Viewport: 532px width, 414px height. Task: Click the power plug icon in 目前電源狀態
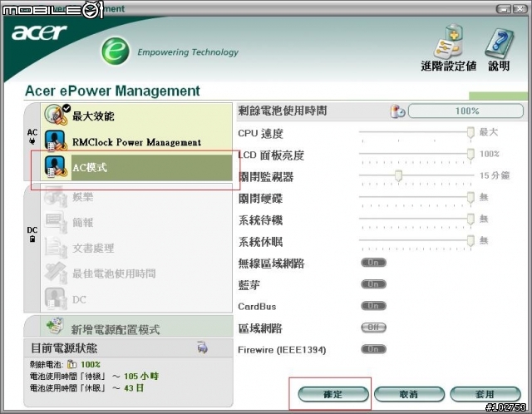(203, 347)
